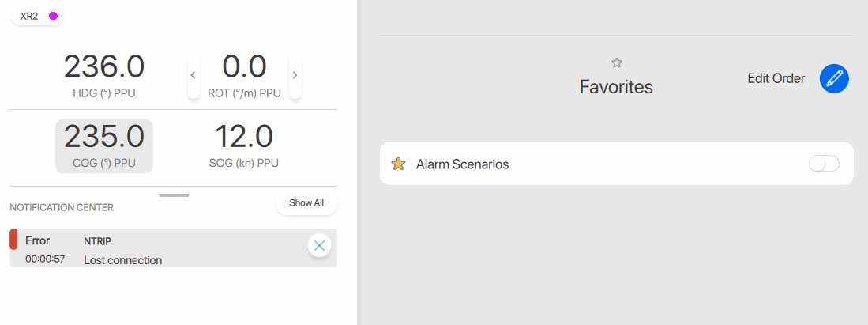
Task: Toggle the Alarm Scenarios switch
Action: (x=824, y=164)
